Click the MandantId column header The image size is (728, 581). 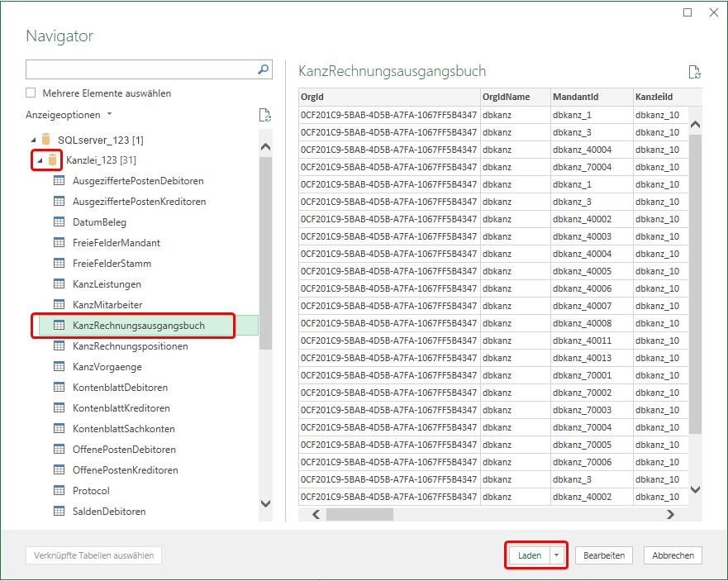pyautogui.click(x=592, y=97)
